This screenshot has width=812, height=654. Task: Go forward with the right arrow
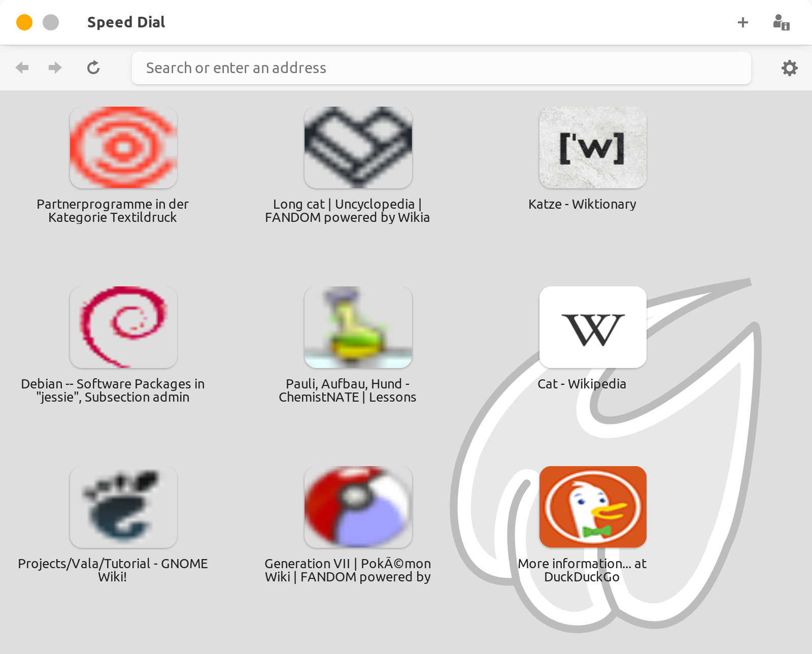[x=55, y=68]
